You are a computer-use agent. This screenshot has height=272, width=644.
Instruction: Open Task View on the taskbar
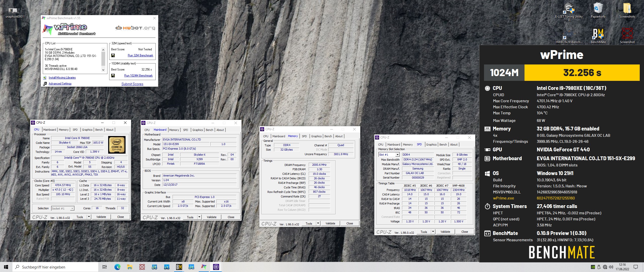click(x=105, y=267)
